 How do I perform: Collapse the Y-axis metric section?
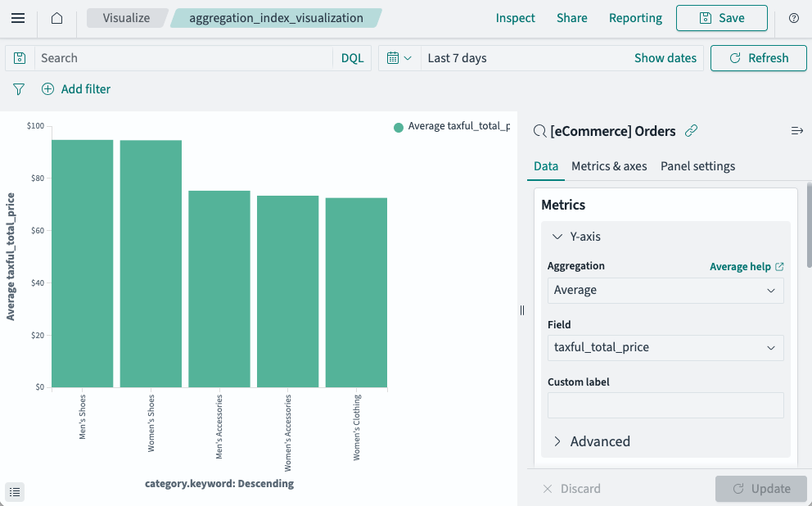576,237
